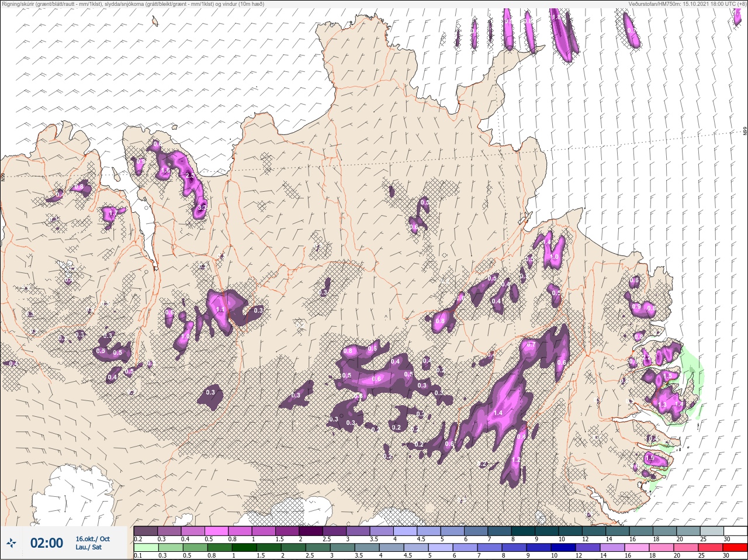748x560 pixels.
Task: Select the white swatch at 30 in upper legend
Action: 735,531
